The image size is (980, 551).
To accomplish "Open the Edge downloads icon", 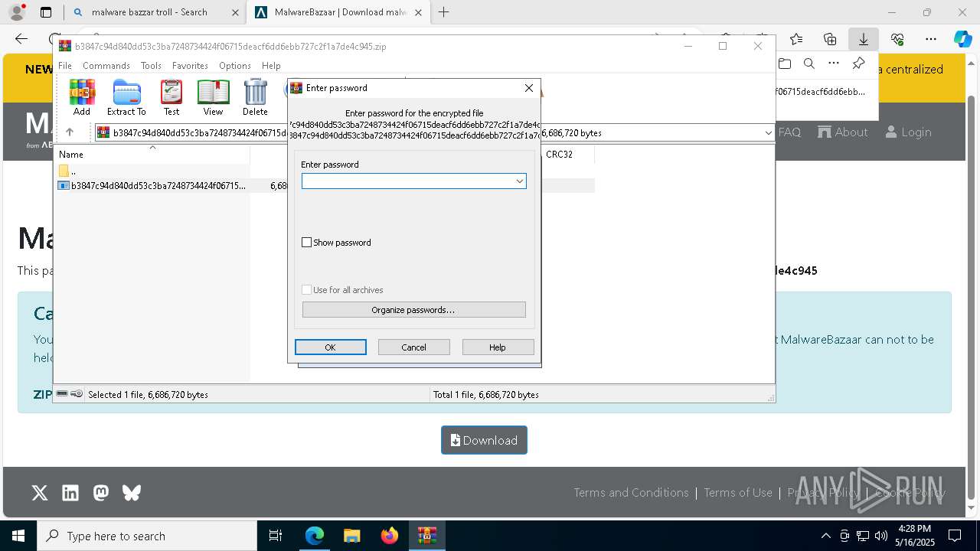I will point(863,39).
